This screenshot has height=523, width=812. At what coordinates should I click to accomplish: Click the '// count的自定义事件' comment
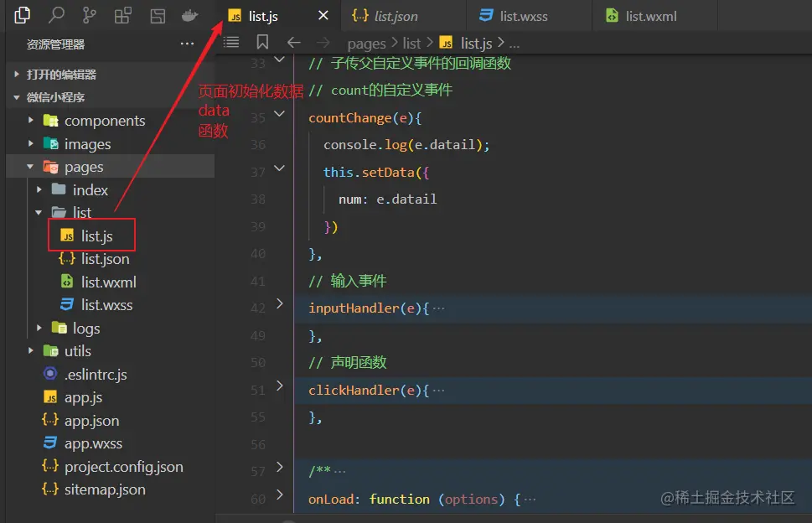(380, 91)
